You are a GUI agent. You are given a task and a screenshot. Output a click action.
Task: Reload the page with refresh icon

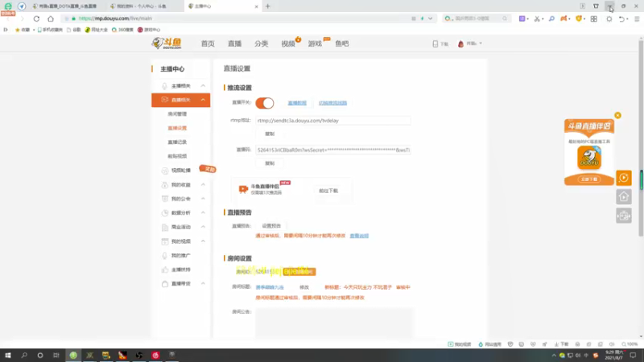36,19
